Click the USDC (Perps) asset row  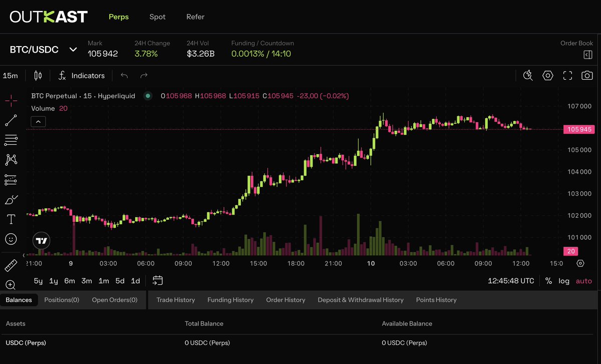pos(300,343)
